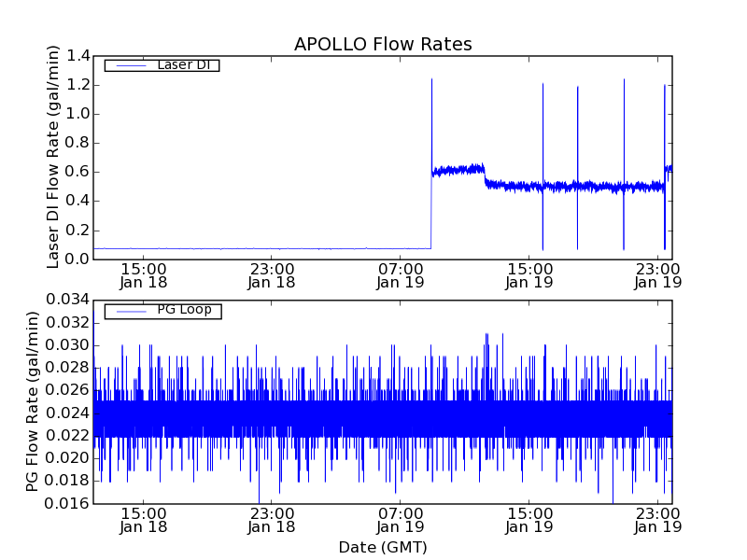Click the 0.018 tick label on bottom chart
Screen dimensions: 747x560
[x=67, y=481]
